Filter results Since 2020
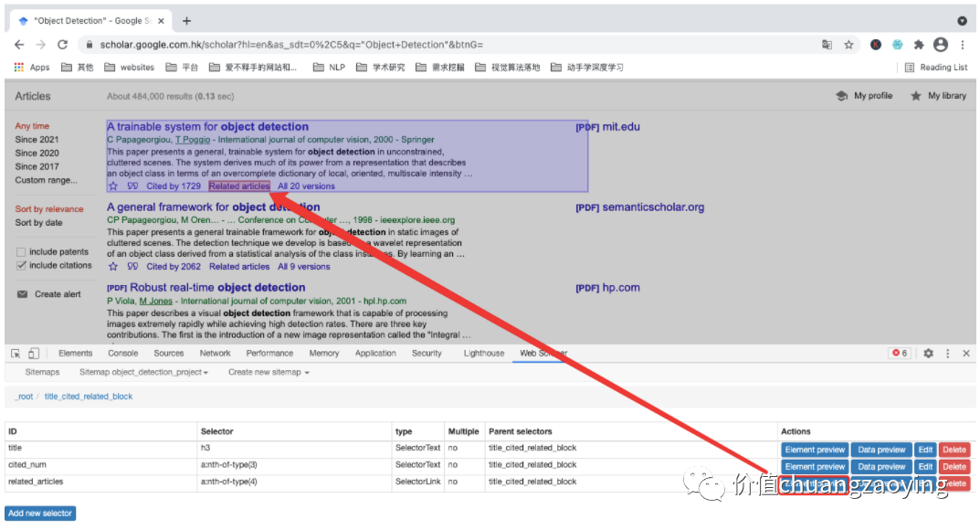The image size is (980, 530). (x=37, y=154)
